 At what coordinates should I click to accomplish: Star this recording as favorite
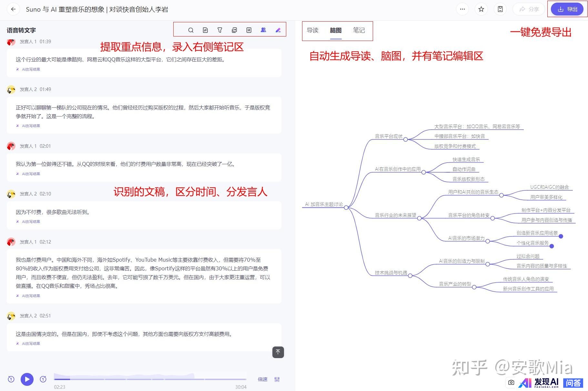pos(481,9)
